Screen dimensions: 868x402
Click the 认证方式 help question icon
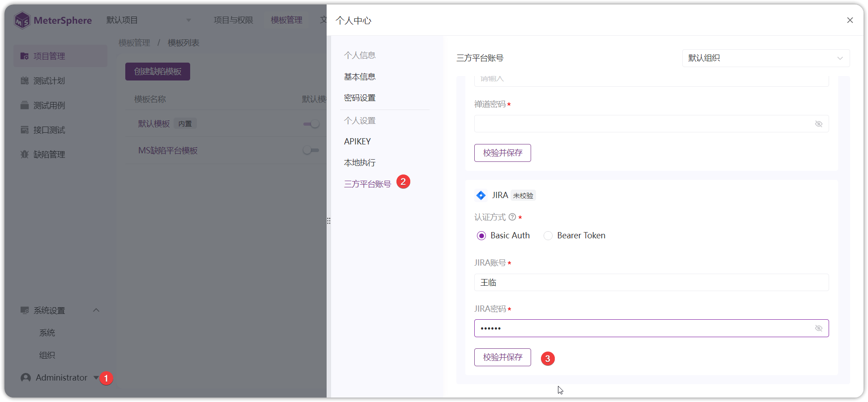coord(512,217)
